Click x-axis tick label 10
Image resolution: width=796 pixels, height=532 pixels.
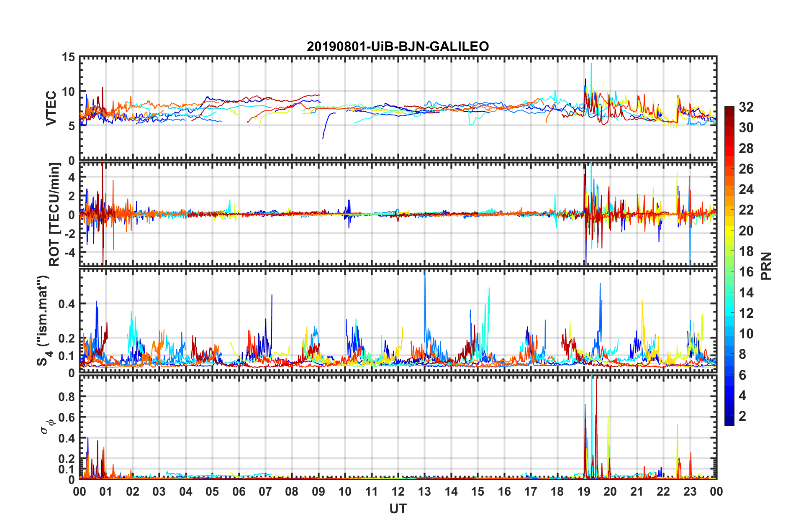coord(345,492)
